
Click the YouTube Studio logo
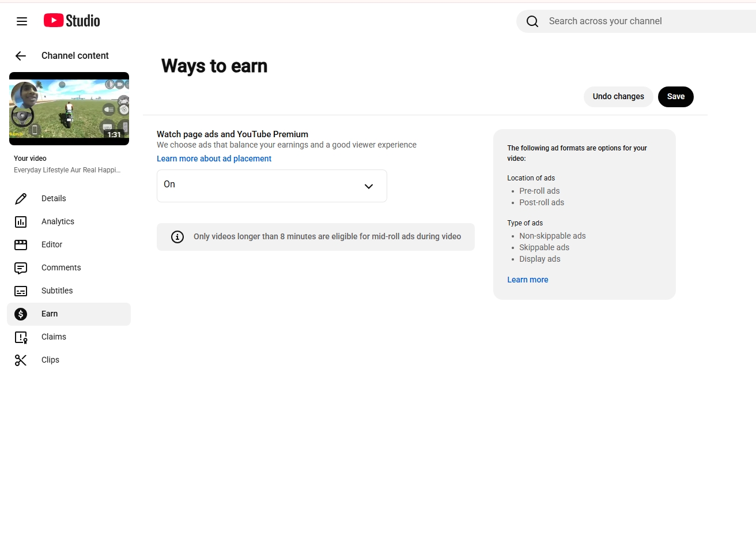coord(72,21)
